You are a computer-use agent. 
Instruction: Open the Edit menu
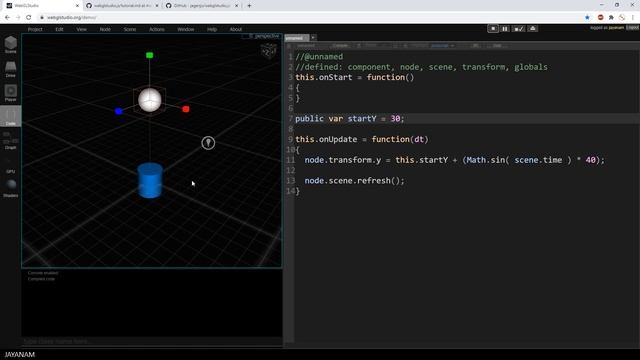tap(59, 29)
